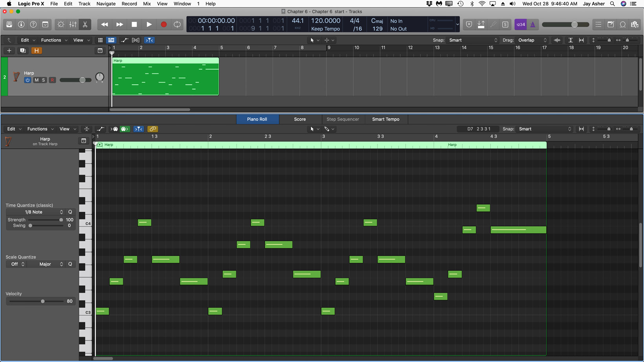Open Quick Help question mark icon

(33, 24)
